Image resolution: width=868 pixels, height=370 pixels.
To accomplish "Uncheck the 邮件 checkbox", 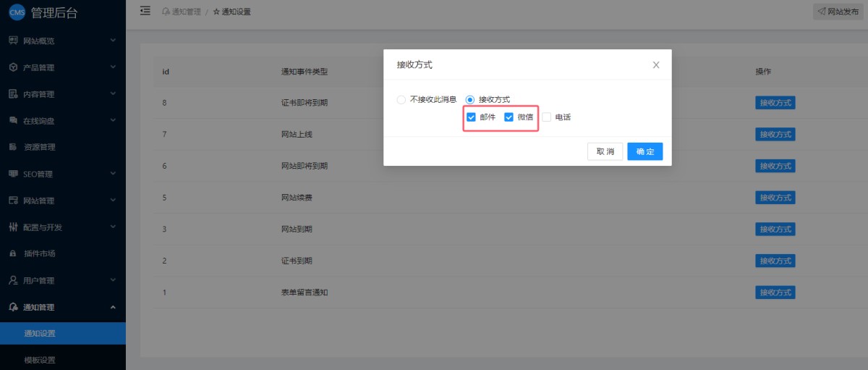I will click(x=472, y=117).
